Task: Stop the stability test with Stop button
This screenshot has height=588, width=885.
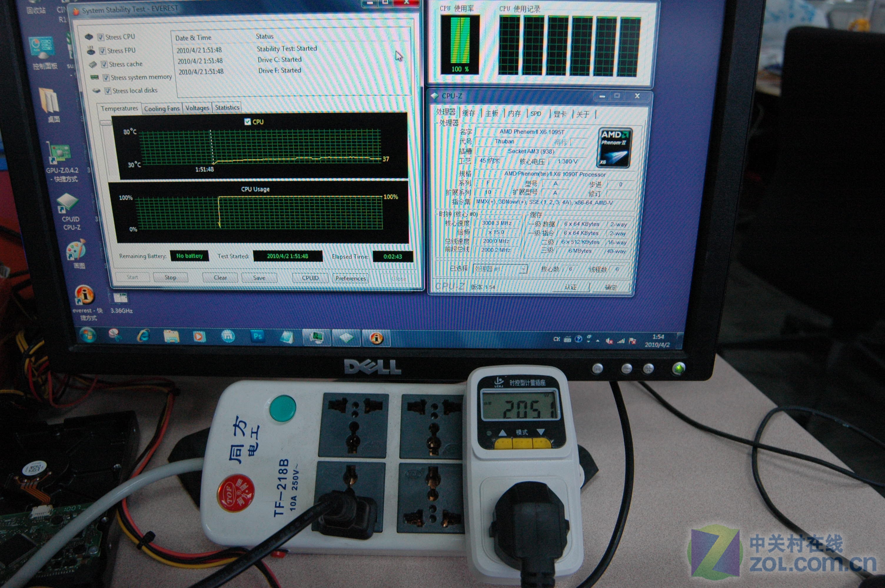Action: click(x=170, y=278)
